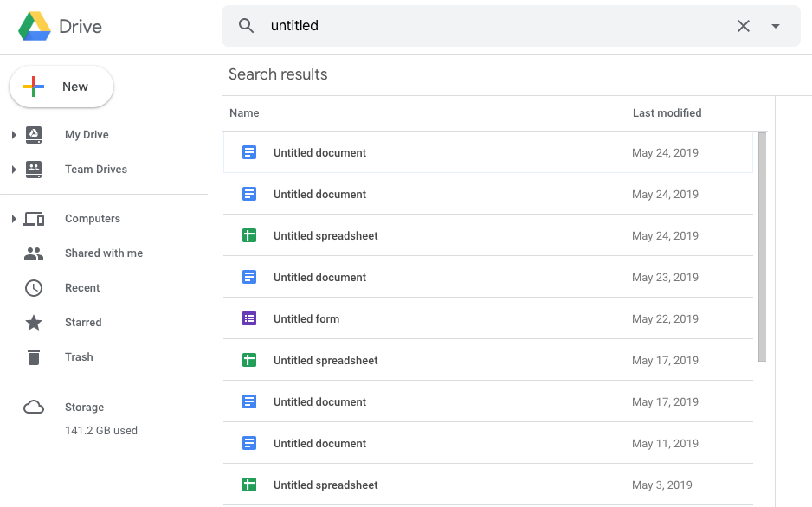This screenshot has width=812, height=507.
Task: Click the Storage cloud icon
Action: pos(34,407)
